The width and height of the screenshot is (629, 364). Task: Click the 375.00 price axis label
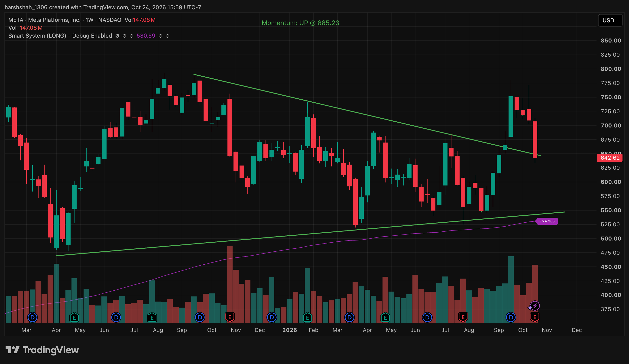pos(610,309)
